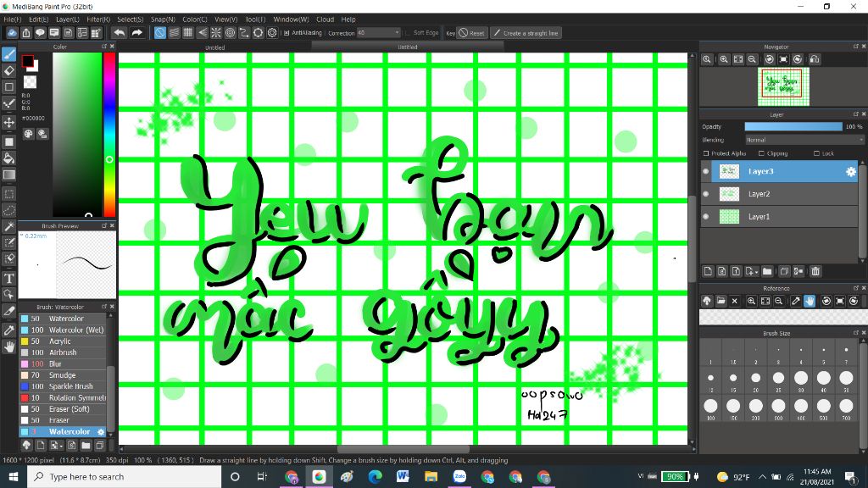Open the add new layer dropdown arrow

click(x=756, y=272)
